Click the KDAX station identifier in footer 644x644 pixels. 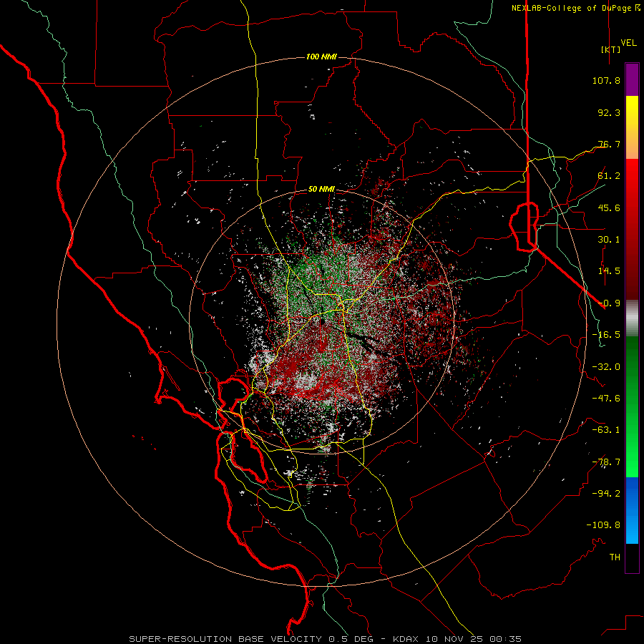[406, 639]
